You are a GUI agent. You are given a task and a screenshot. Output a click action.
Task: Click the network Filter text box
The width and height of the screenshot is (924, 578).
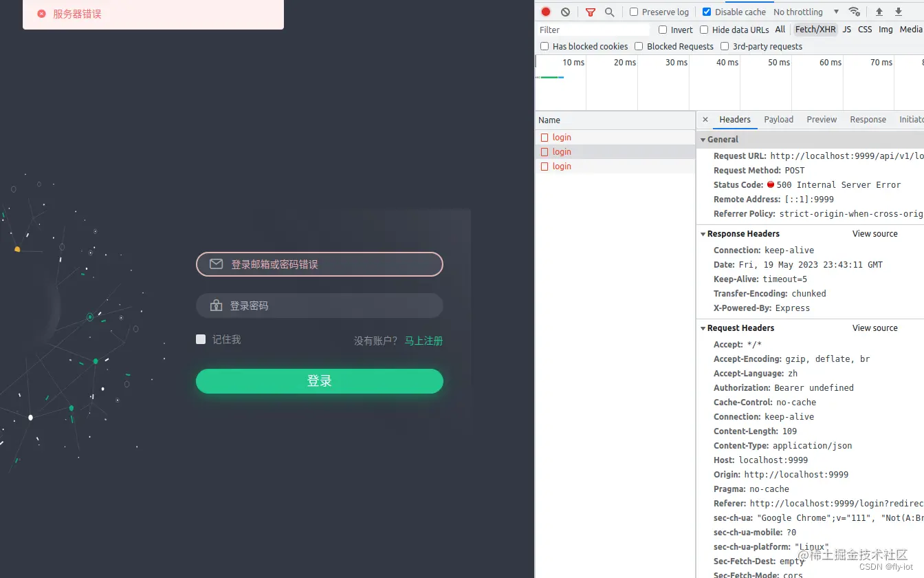coord(593,30)
